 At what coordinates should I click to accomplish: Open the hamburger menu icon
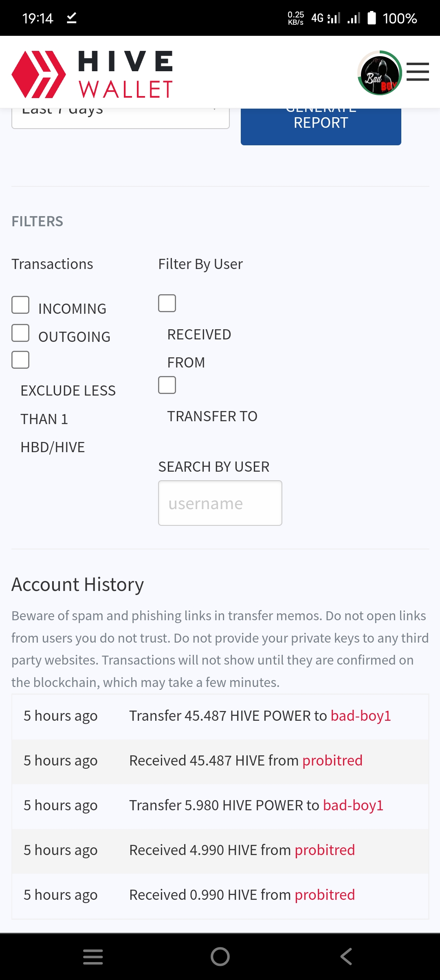(418, 72)
